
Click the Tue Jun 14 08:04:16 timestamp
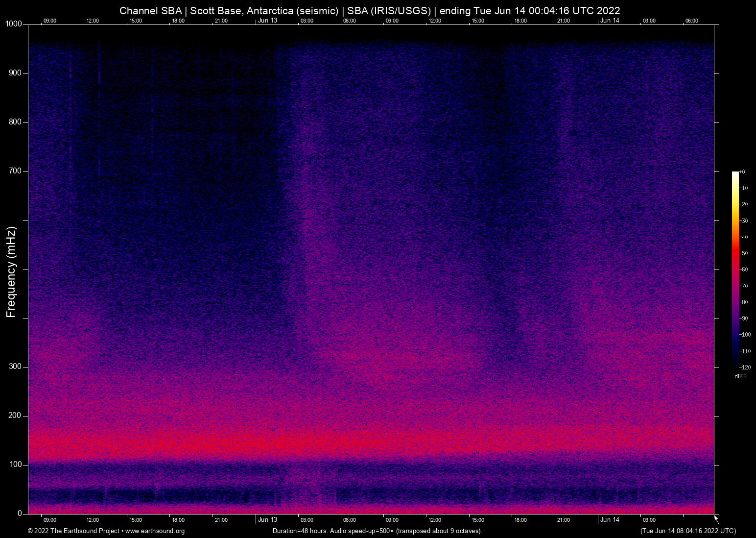point(688,531)
